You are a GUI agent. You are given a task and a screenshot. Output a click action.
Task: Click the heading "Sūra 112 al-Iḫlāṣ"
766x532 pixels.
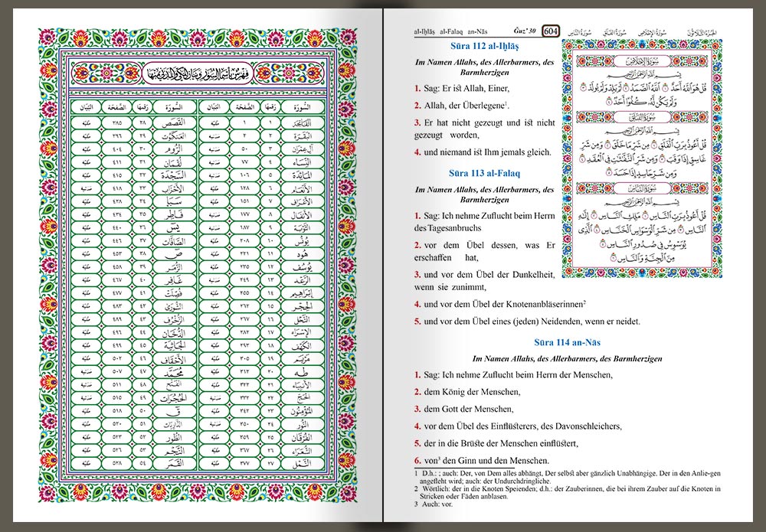click(485, 47)
